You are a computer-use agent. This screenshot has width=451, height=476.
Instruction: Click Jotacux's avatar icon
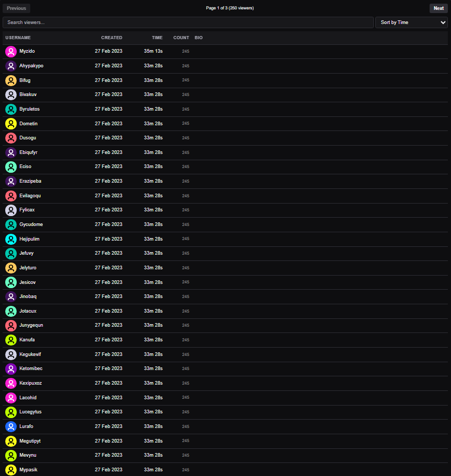pyautogui.click(x=11, y=311)
